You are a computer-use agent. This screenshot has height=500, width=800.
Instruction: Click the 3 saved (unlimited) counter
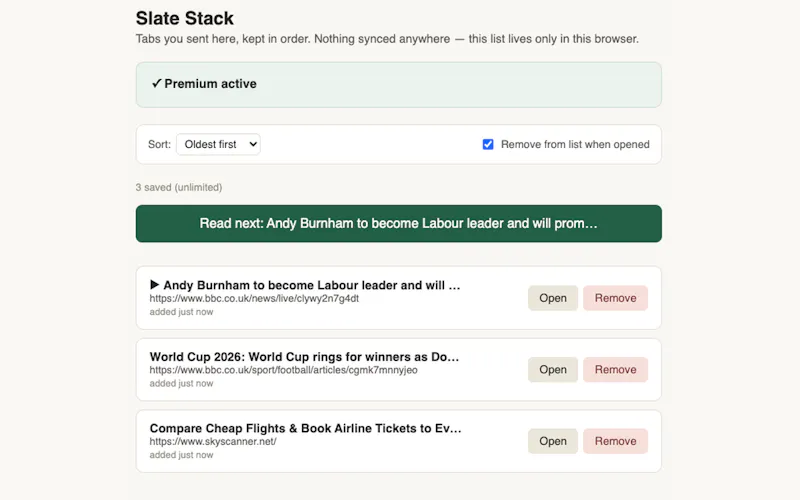179,187
